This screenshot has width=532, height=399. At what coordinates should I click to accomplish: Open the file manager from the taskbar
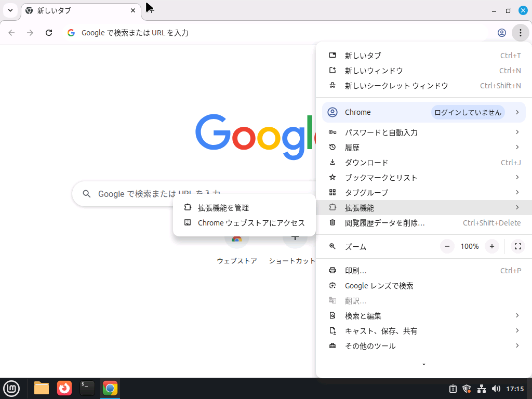[x=41, y=388]
